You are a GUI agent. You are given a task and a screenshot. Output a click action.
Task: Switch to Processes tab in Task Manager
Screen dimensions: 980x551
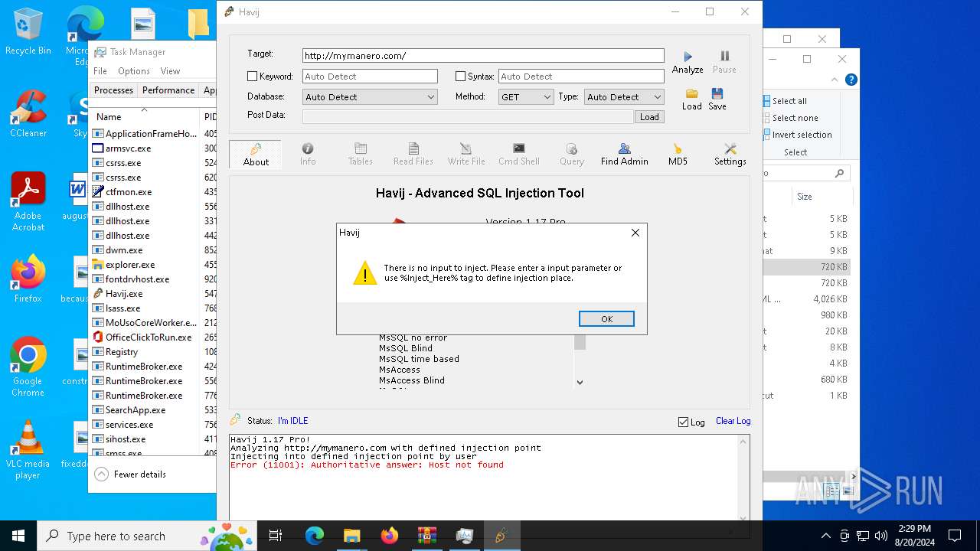113,90
